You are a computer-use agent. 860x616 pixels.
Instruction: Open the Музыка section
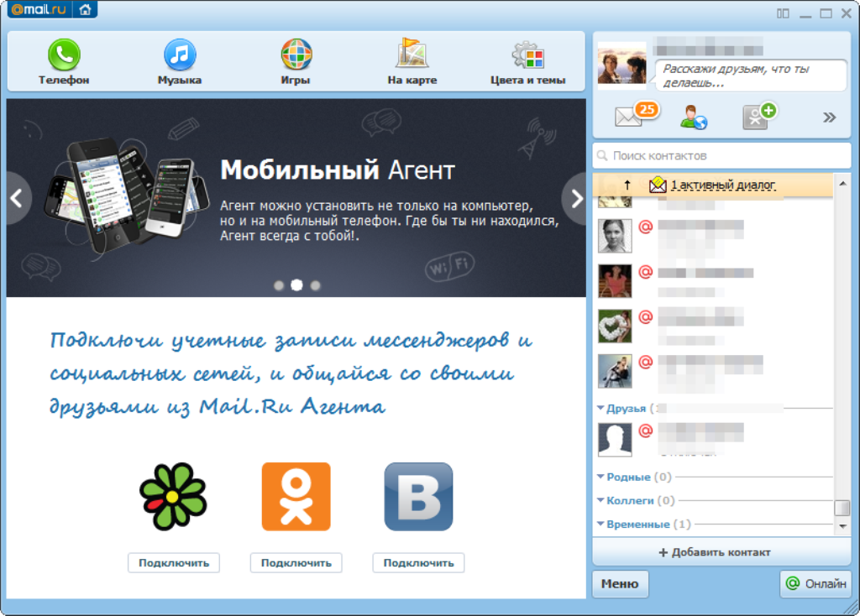[180, 61]
